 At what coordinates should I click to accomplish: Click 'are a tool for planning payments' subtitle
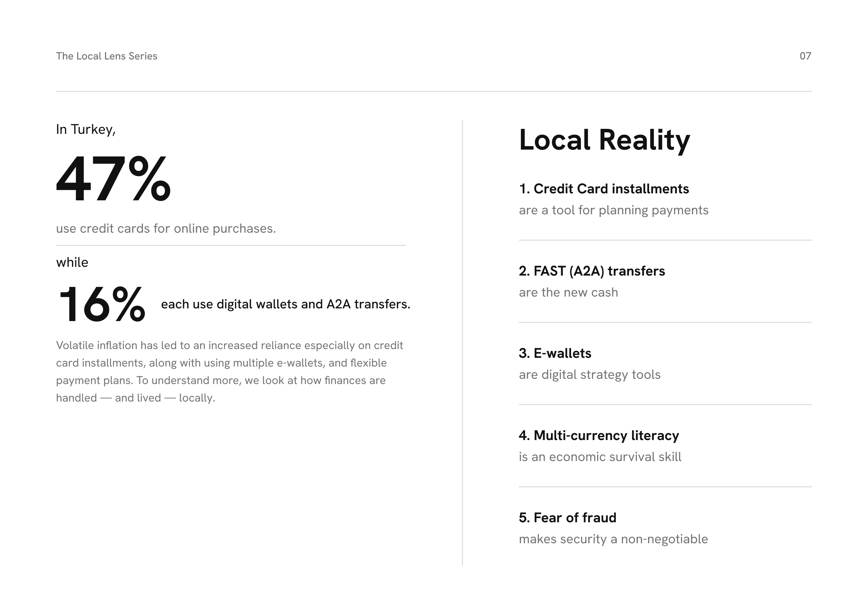[x=613, y=210]
